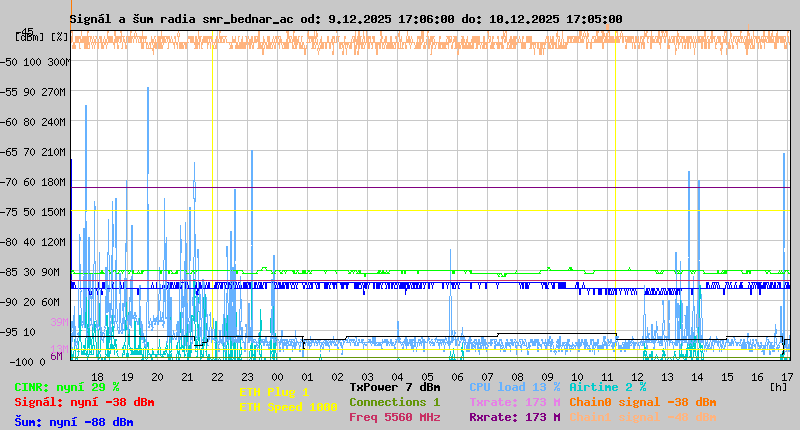Click the Connections 1 legend label
Image resolution: width=800 pixels, height=430 pixels.
394,402
